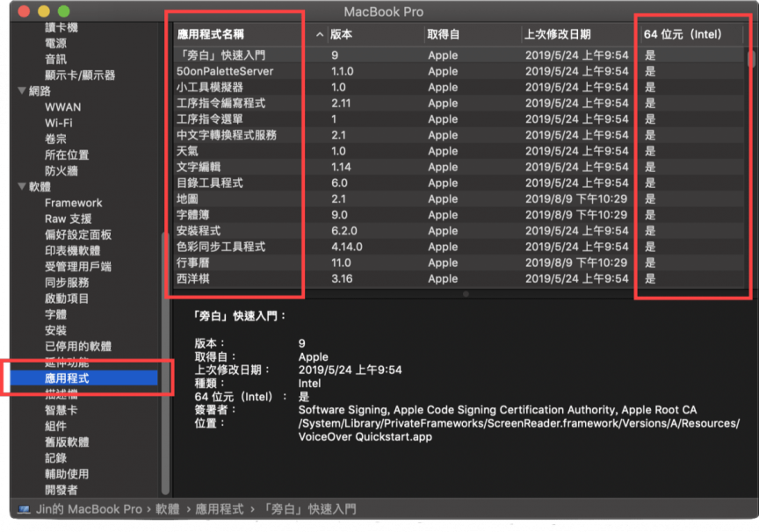The image size is (759, 532).
Task: Collapse the 軟體 section in sidebar
Action: click(x=22, y=187)
